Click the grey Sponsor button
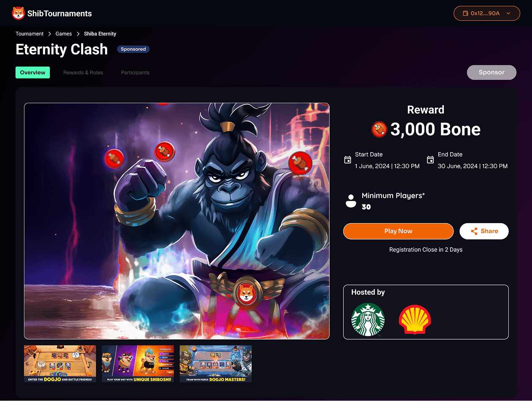This screenshot has width=532, height=401. pyautogui.click(x=491, y=72)
